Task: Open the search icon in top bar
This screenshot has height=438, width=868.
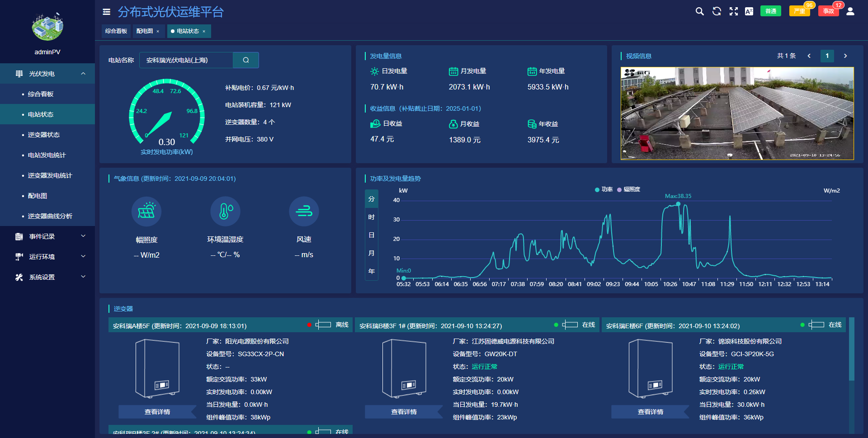Action: [x=699, y=11]
